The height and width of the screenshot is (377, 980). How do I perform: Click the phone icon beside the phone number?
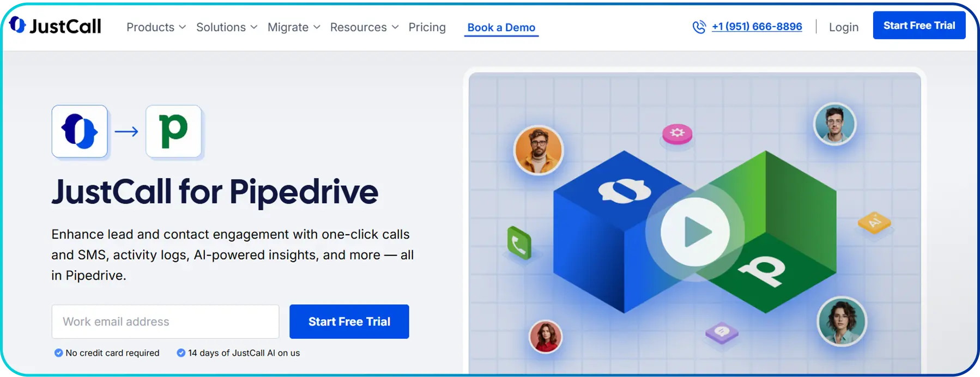point(699,27)
